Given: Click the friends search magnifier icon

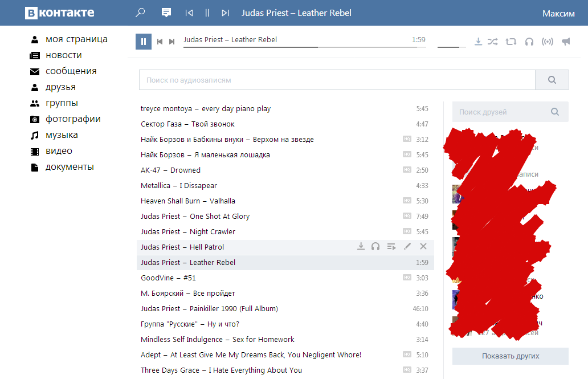Looking at the screenshot, I should click(x=555, y=112).
